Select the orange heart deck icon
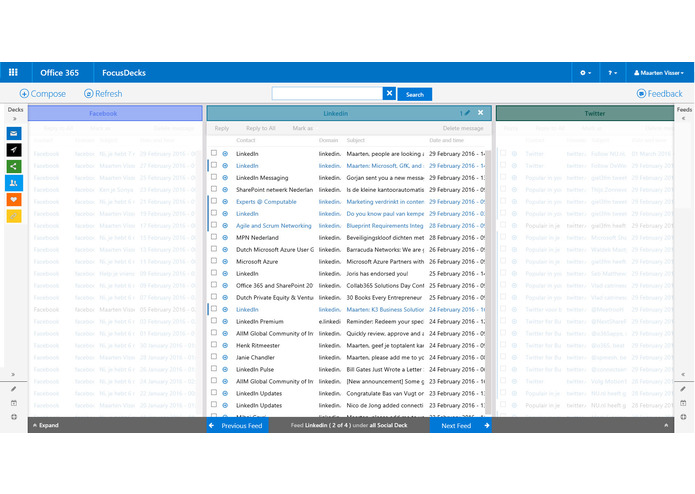The width and height of the screenshot is (695, 494). click(14, 199)
